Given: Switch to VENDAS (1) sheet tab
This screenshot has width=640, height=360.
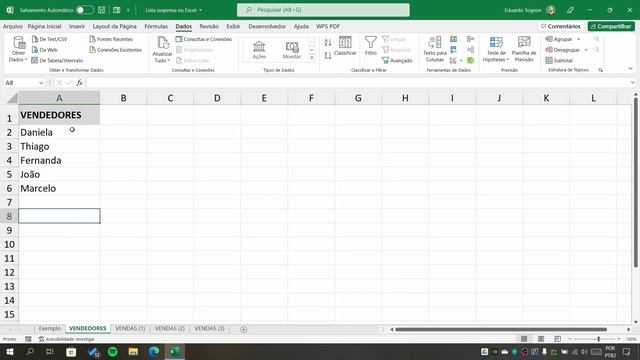Looking at the screenshot, I should [130, 329].
